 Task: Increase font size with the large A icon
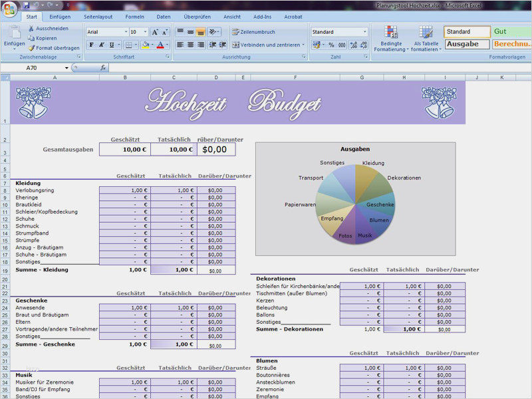click(x=155, y=32)
